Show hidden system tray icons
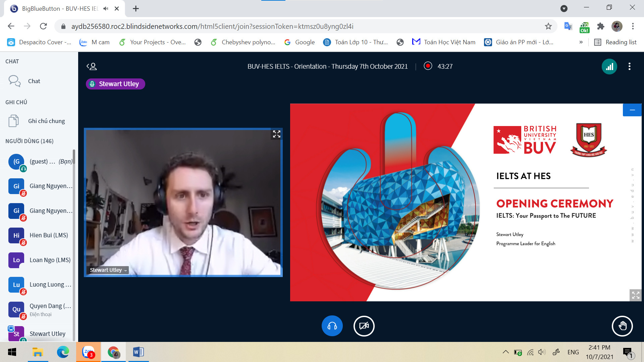The image size is (644, 362). click(505, 352)
